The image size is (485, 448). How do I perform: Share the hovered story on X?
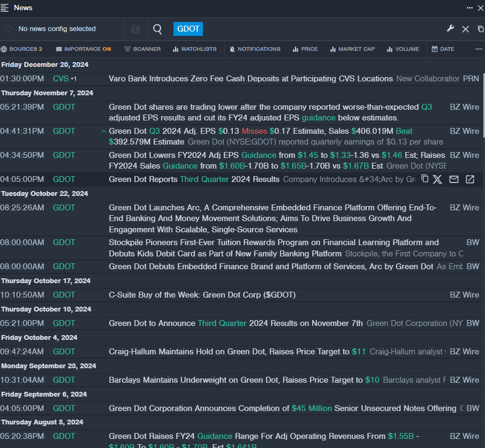click(437, 179)
